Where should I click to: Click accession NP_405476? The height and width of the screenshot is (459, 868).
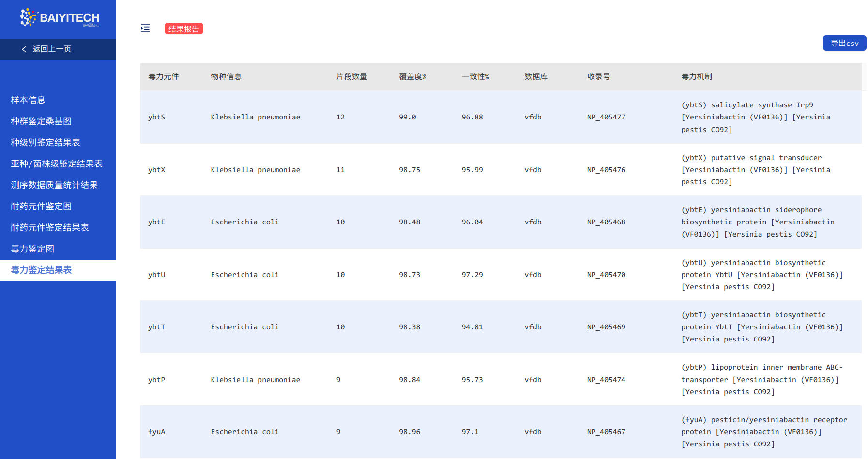[606, 170]
